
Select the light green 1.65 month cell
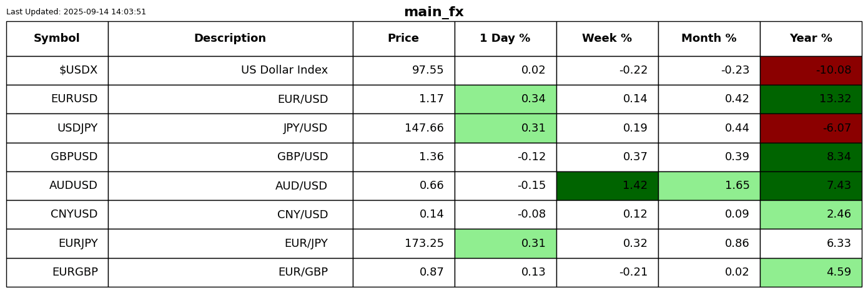click(709, 186)
